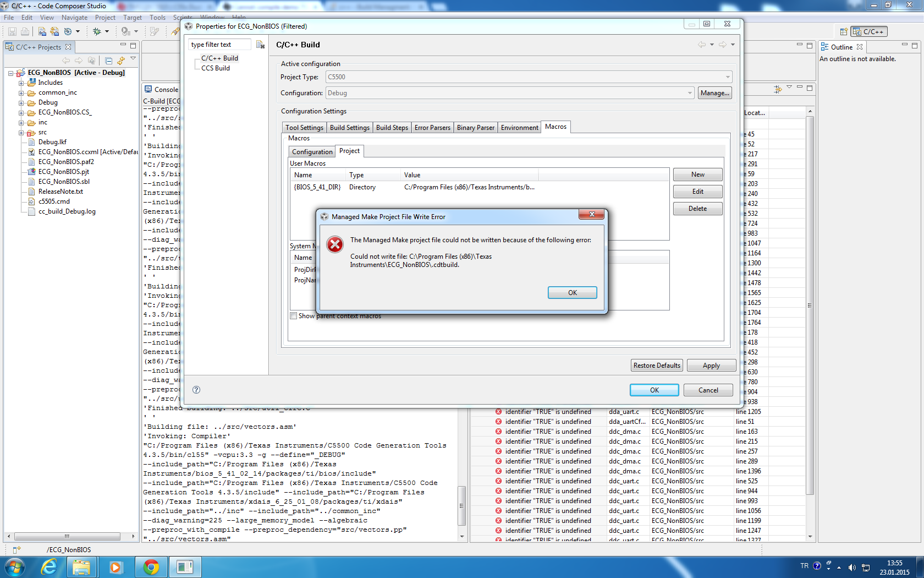This screenshot has height=578, width=924.
Task: Close the Outline view tab
Action: tap(860, 47)
